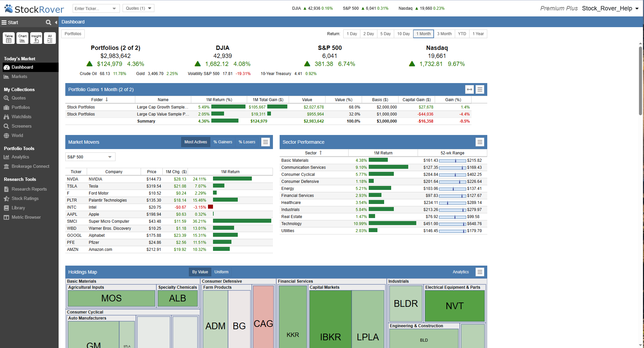
Task: Open the Enter Ticker dropdown
Action: click(114, 8)
